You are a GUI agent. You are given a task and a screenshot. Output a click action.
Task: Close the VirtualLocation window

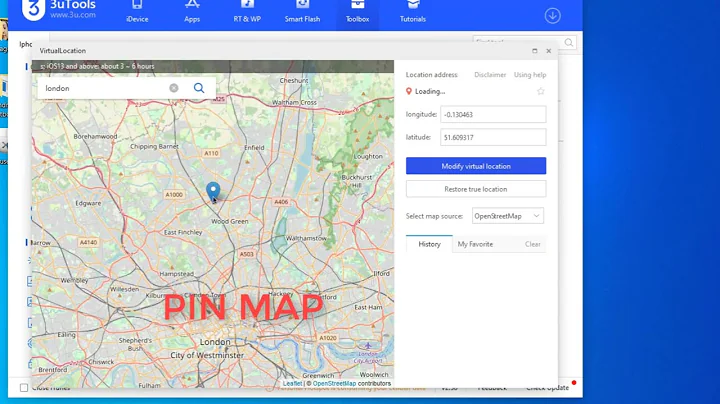[548, 50]
